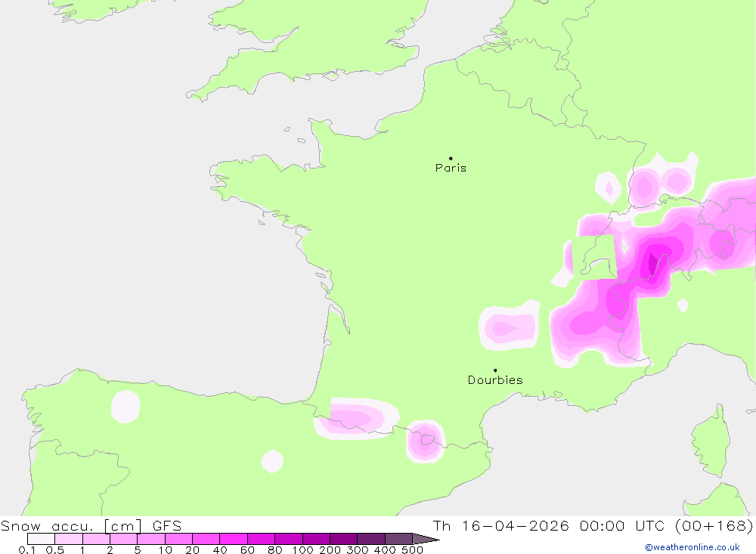The height and width of the screenshot is (554, 756).
Task: Click the Paris city label
Action: 451,168
